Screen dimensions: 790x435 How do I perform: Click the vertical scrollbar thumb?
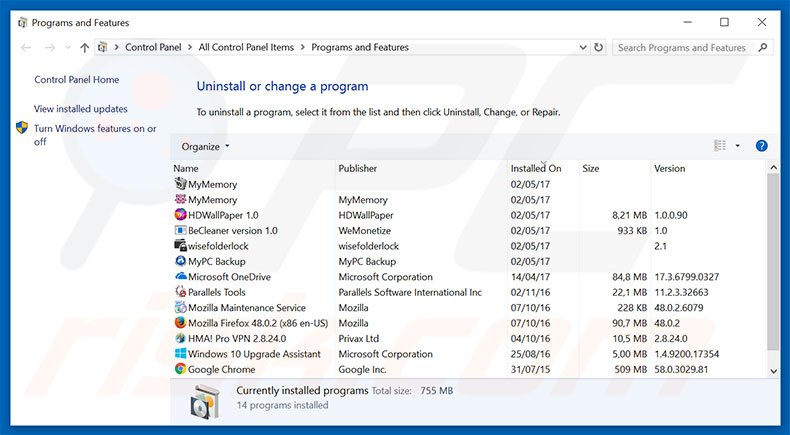(x=773, y=262)
